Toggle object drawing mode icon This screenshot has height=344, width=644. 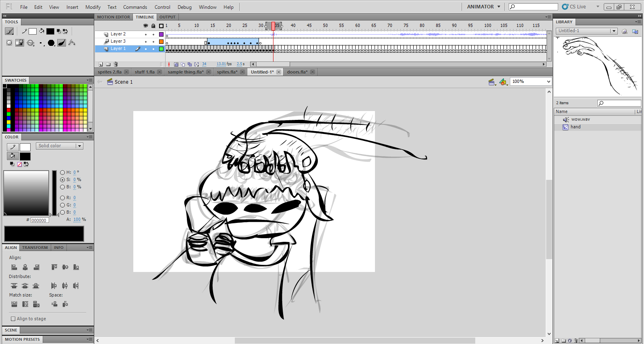[9, 43]
